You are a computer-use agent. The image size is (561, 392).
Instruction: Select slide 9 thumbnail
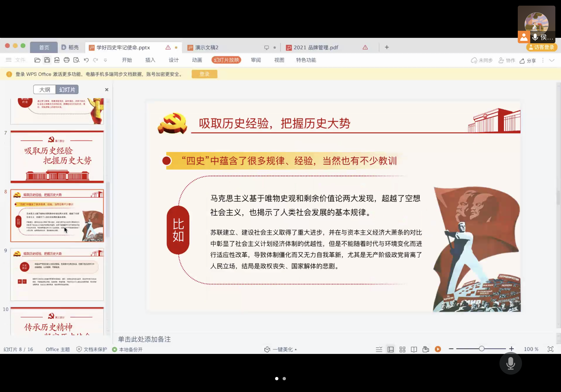57,274
